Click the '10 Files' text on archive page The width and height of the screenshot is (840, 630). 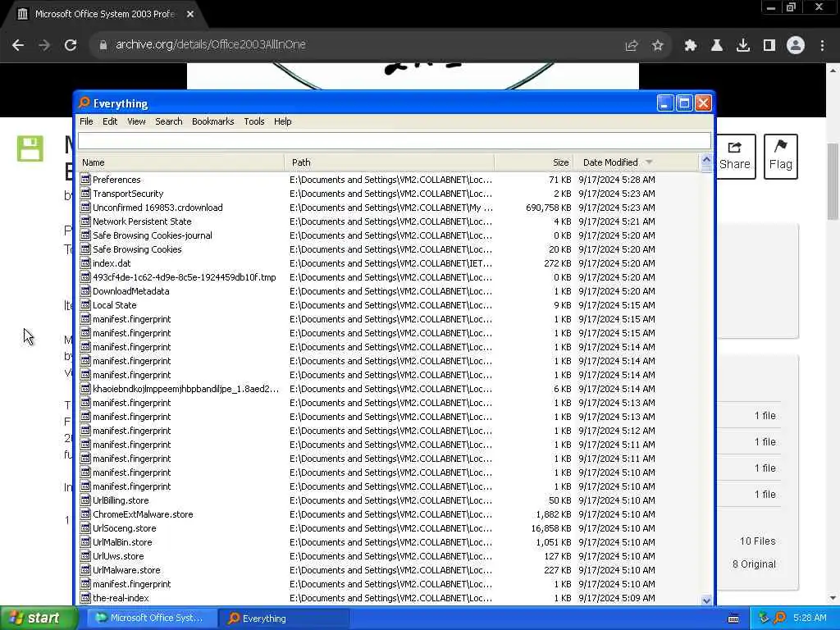coord(757,541)
